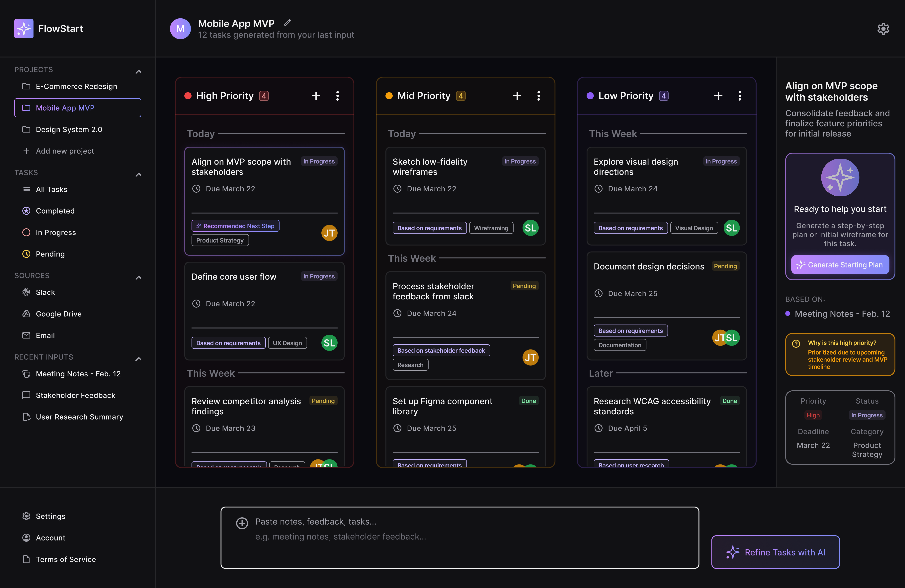Show Pending tasks in sidebar
Screen dimensions: 905x588
pos(50,254)
